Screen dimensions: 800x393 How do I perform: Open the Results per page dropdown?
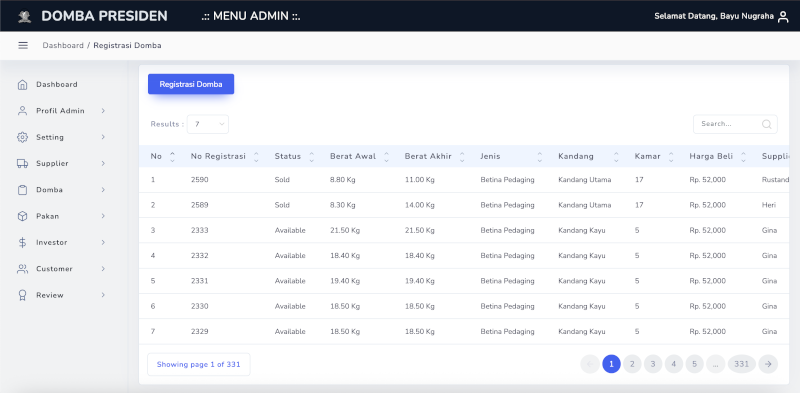point(208,124)
